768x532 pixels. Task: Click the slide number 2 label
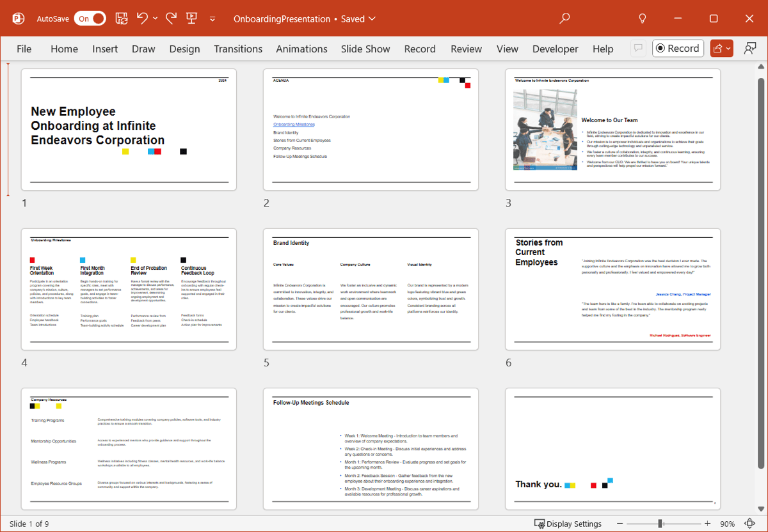tap(266, 203)
